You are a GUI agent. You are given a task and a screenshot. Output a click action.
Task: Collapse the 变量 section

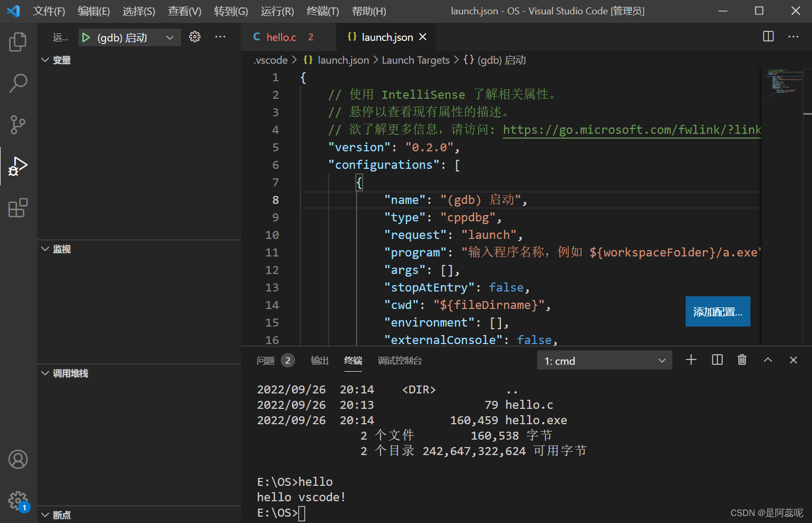coord(139,60)
